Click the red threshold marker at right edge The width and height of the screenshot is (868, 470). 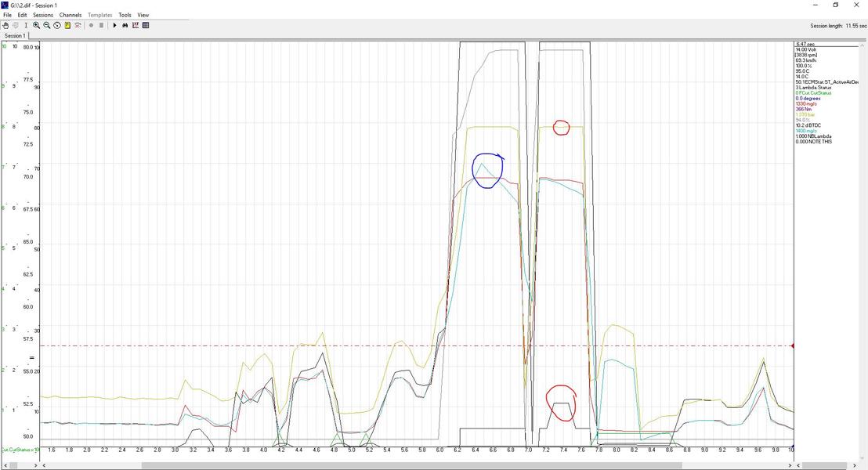(x=793, y=346)
